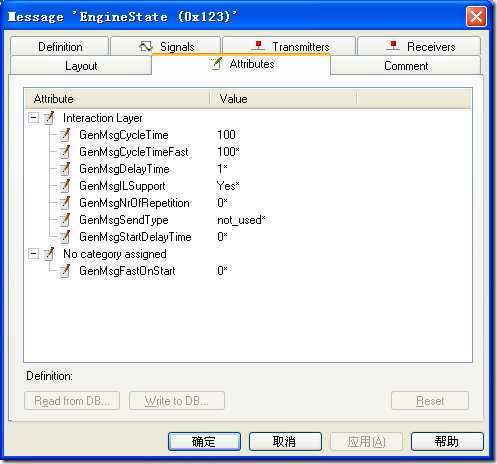The width and height of the screenshot is (497, 464).
Task: Click the GenMsgSendType attribute icon
Action: coord(65,220)
